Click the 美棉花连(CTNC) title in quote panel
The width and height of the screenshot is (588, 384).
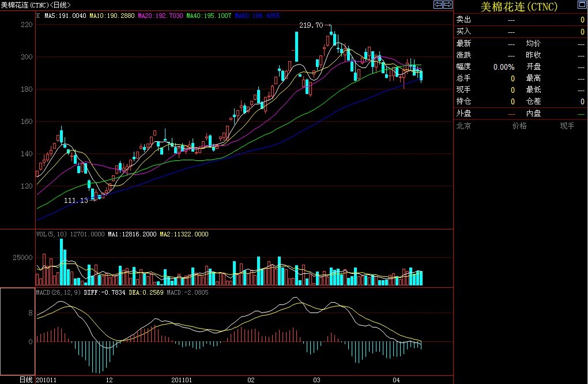519,6
